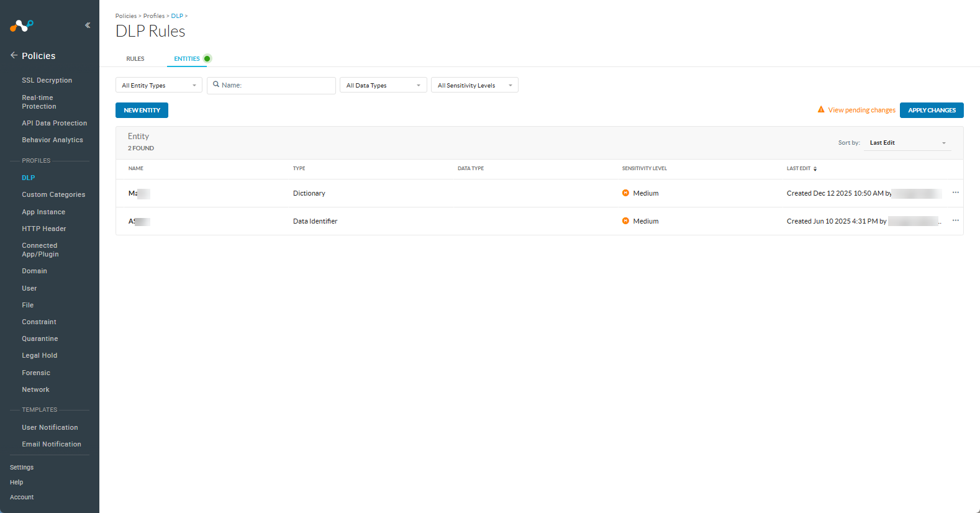Open the Constraint profile
The height and width of the screenshot is (513, 980).
(x=39, y=322)
